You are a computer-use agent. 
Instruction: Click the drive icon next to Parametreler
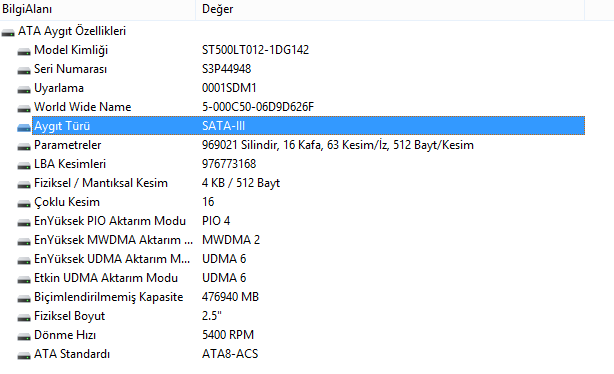24,146
